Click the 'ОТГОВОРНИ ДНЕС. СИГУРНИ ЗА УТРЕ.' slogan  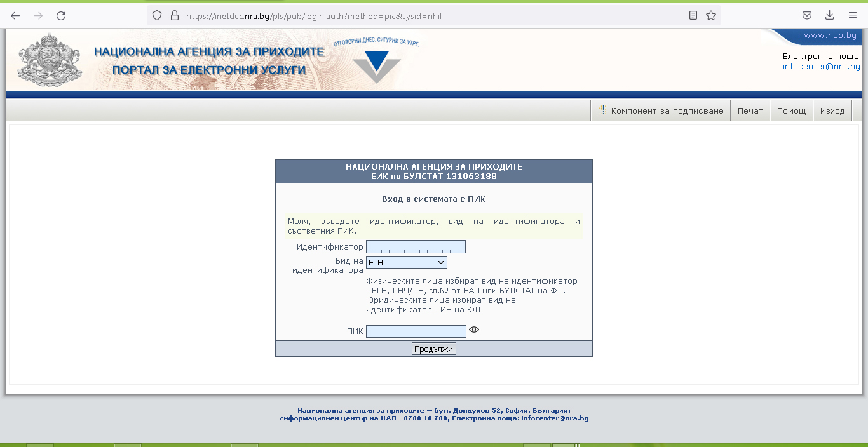tap(376, 43)
